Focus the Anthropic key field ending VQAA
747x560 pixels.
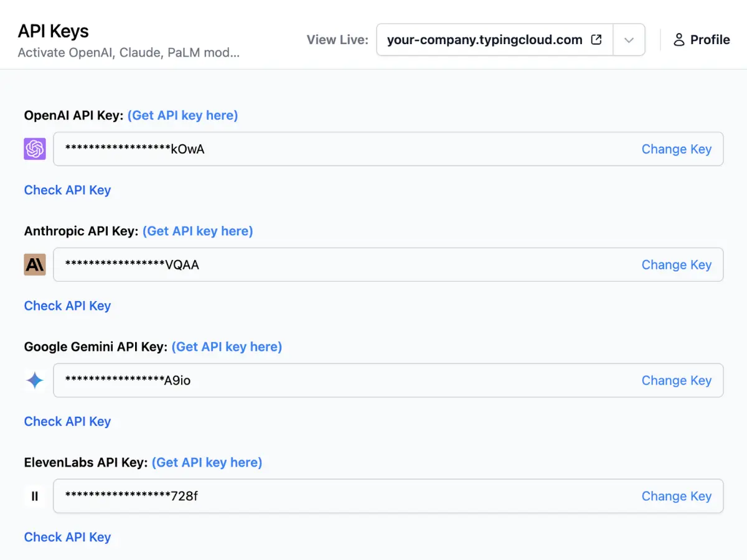[388, 264]
